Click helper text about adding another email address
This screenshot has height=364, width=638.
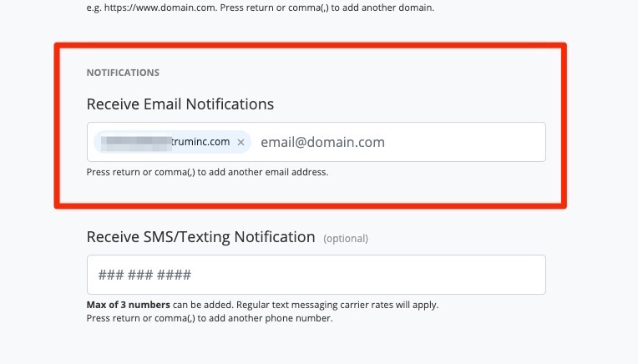coord(207,173)
